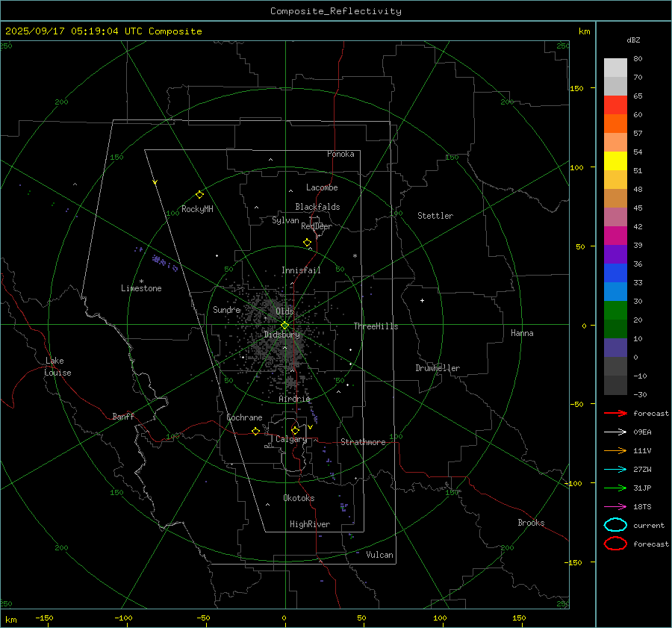Click the orange 111V arrow icon
The image size is (672, 628).
click(615, 450)
